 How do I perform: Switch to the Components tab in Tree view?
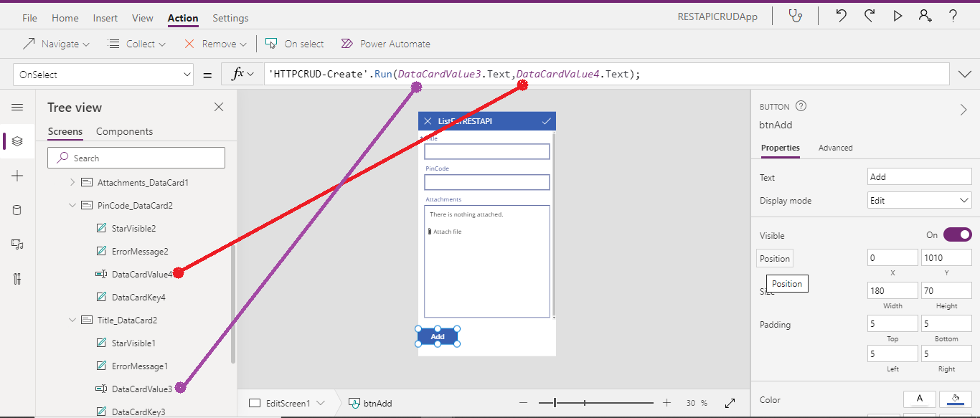[126, 131]
